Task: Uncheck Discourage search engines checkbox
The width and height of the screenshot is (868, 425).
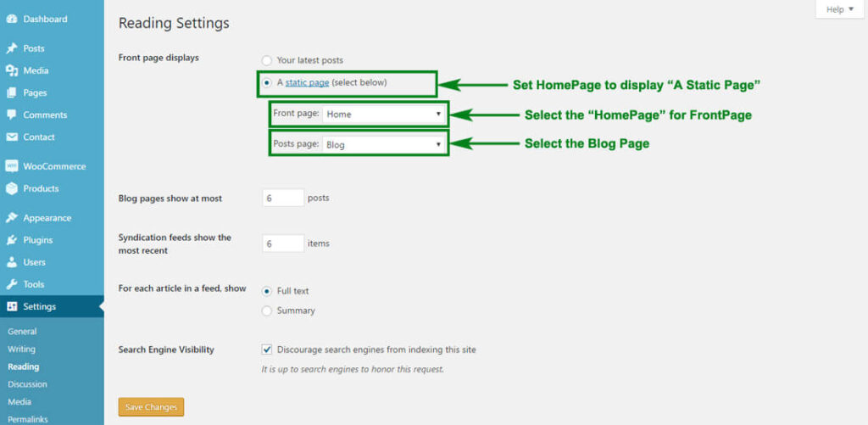Action: (267, 350)
